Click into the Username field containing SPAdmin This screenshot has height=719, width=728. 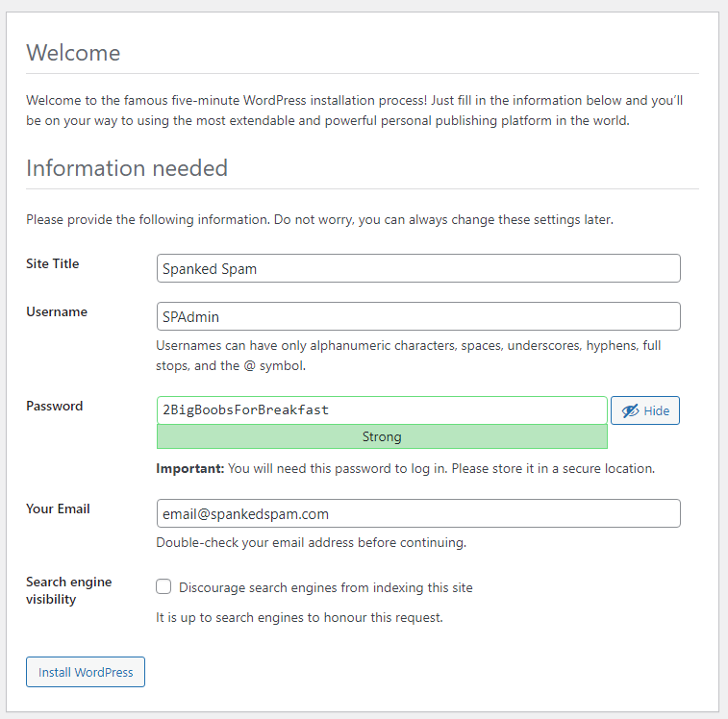click(418, 316)
